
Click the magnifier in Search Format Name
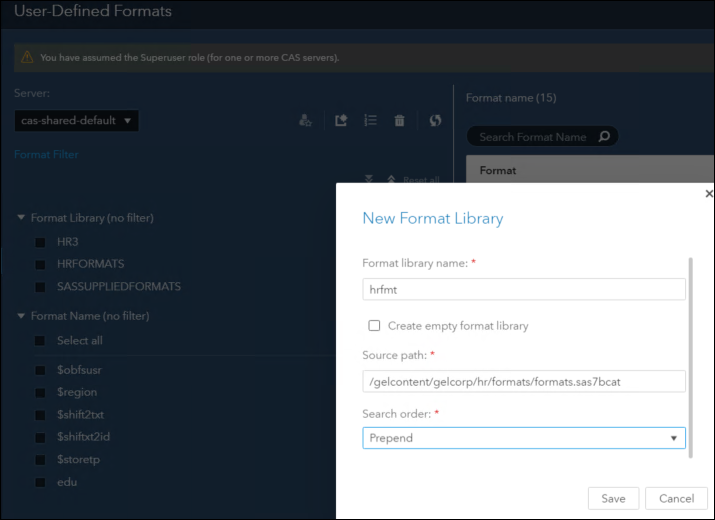coord(603,137)
